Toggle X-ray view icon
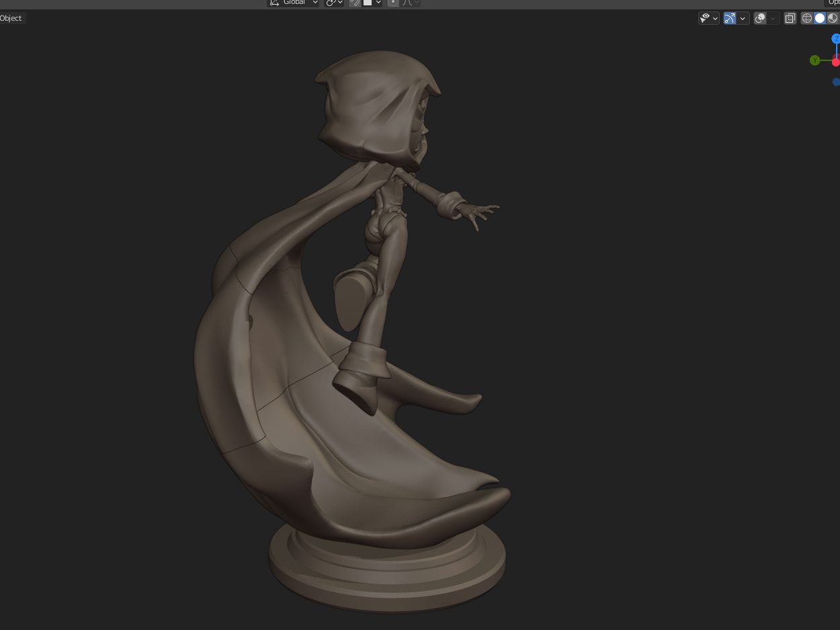 coord(790,18)
